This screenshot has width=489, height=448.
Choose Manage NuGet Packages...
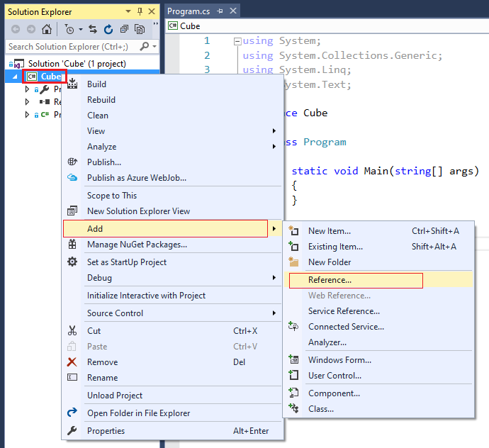click(x=173, y=245)
